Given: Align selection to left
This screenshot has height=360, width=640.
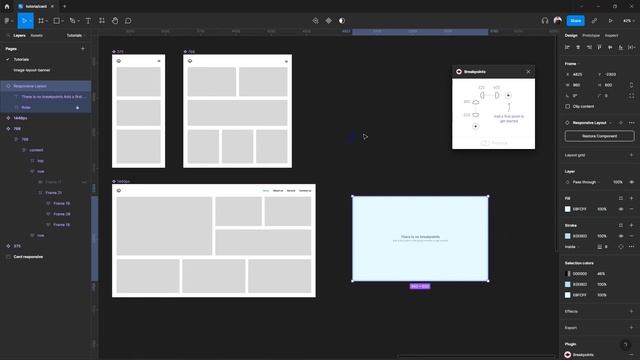Looking at the screenshot, I should click(x=567, y=47).
